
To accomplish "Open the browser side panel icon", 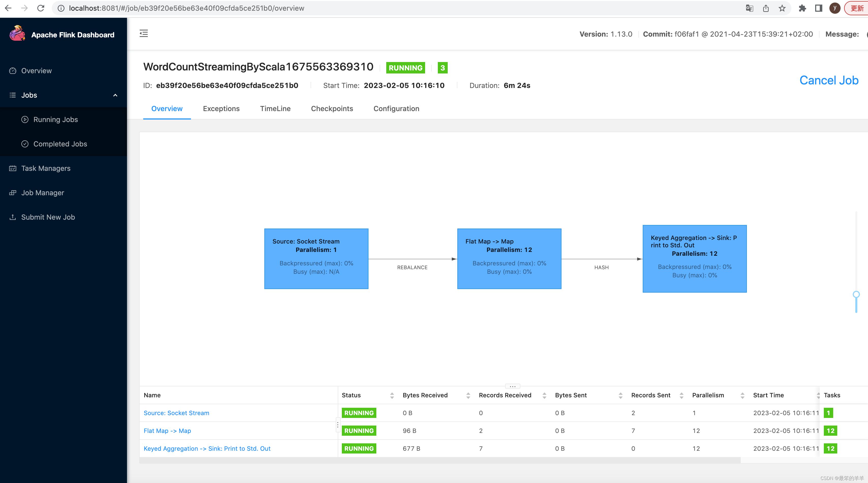I will click(x=818, y=8).
